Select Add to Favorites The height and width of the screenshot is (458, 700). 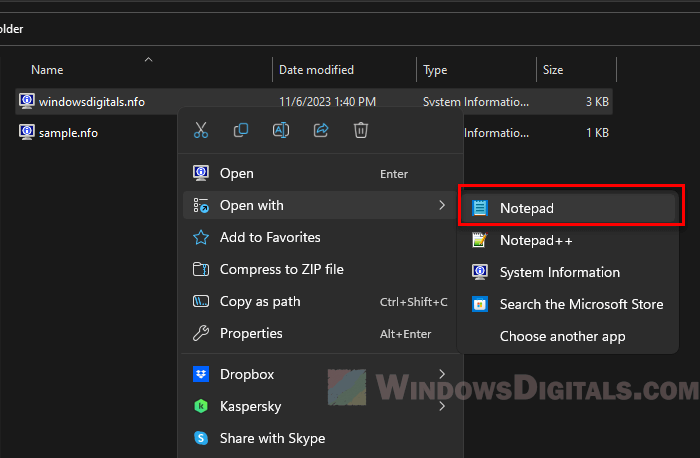319,237
